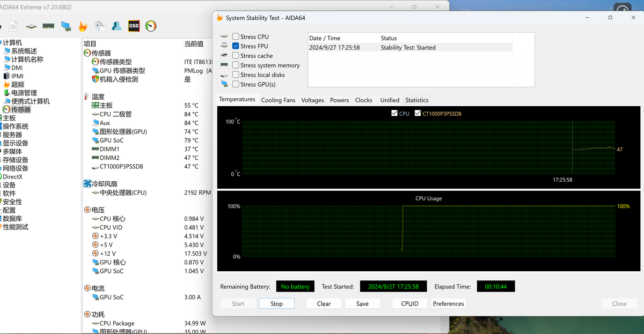Expand the 性能测试 tree node

point(16,227)
